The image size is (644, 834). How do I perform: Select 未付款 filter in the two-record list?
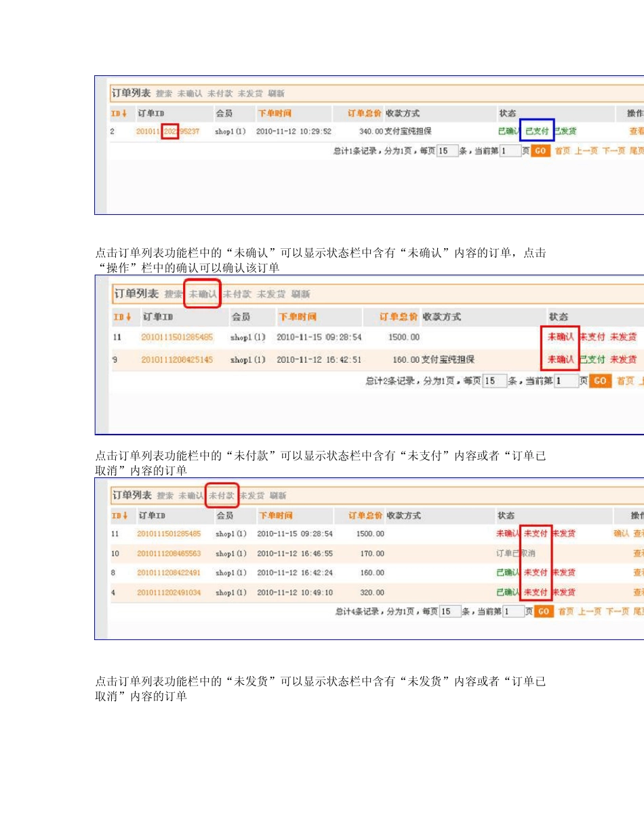[x=237, y=294]
